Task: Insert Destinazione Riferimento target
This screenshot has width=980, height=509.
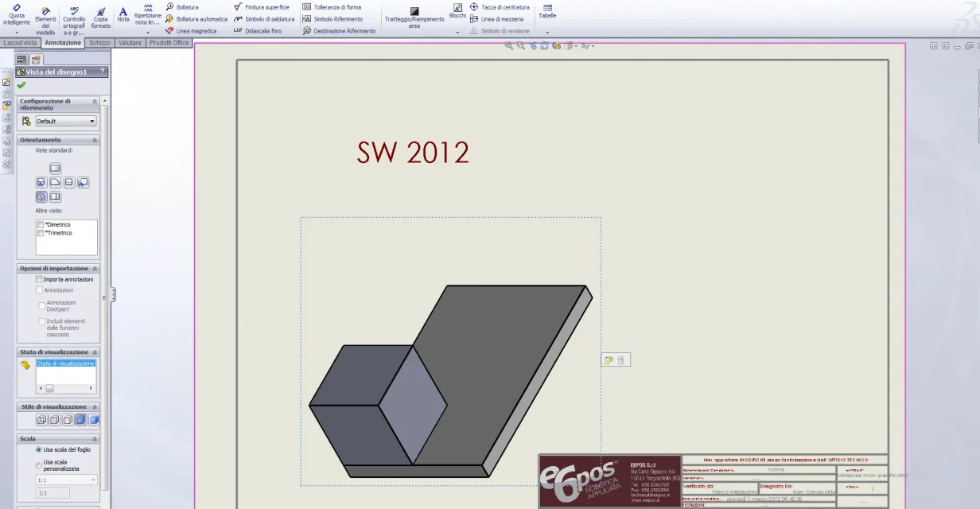Action: pos(339,31)
